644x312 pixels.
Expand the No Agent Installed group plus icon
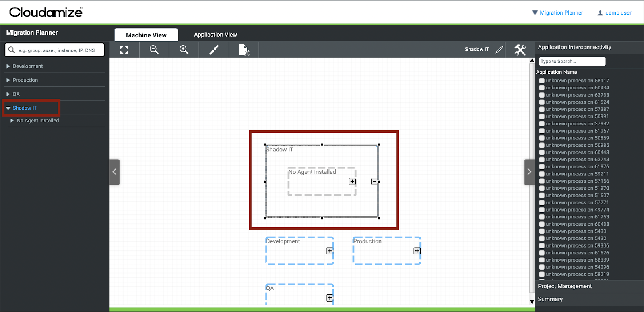[352, 181]
